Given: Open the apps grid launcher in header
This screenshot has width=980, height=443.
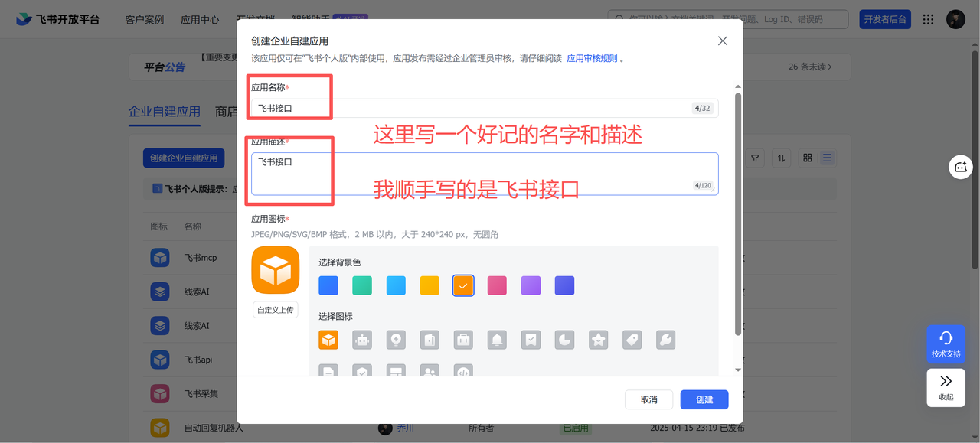Looking at the screenshot, I should [928, 20].
